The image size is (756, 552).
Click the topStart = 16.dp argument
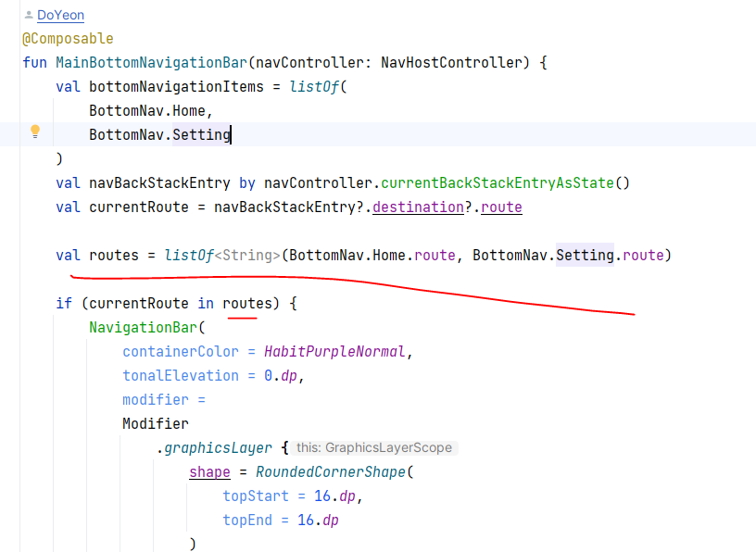coord(289,496)
